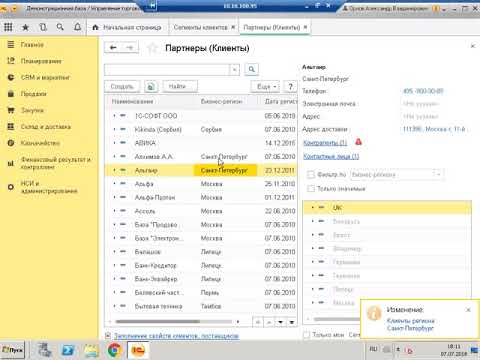Open the Еще dropdown menu
Image resolution: width=480 pixels, height=360 pixels.
click(x=266, y=87)
